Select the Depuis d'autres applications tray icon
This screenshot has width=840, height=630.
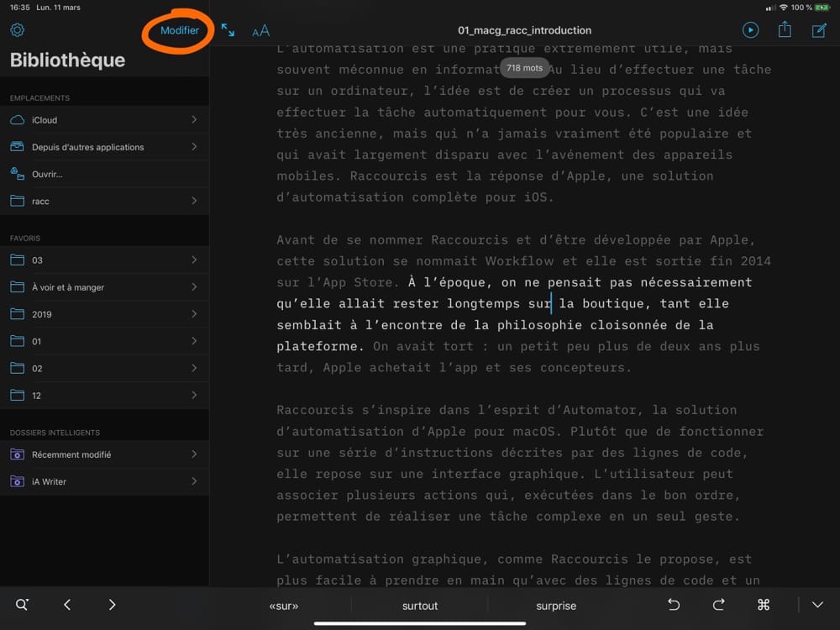click(17, 147)
